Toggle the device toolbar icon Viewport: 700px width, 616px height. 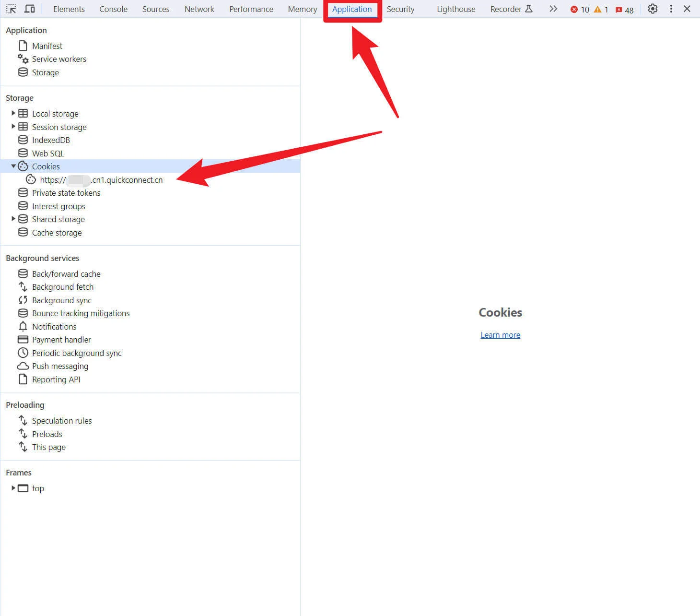tap(30, 9)
